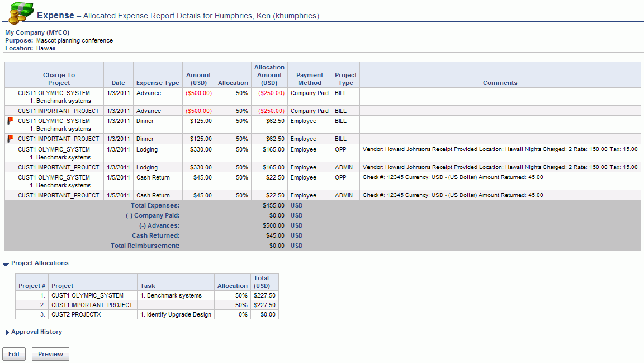Click Dinner in the OLYMPIC_SYSTEM flagged row

145,121
